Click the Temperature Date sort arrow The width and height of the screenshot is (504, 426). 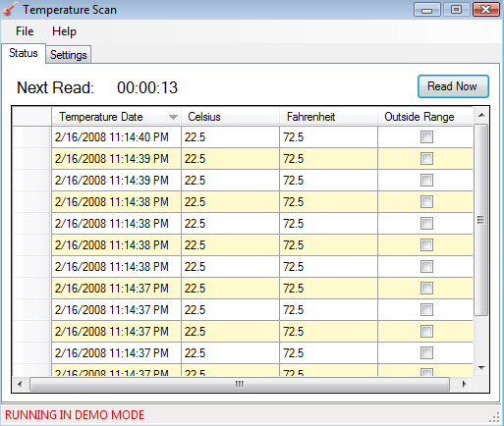click(173, 117)
